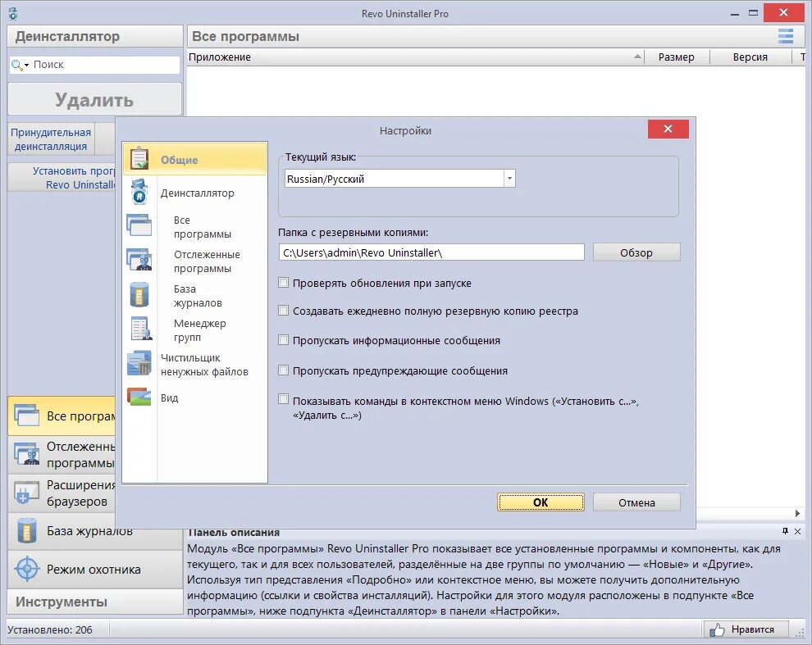812x645 pixels.
Task: Close the Панель описания with its X icon
Action: (x=797, y=531)
